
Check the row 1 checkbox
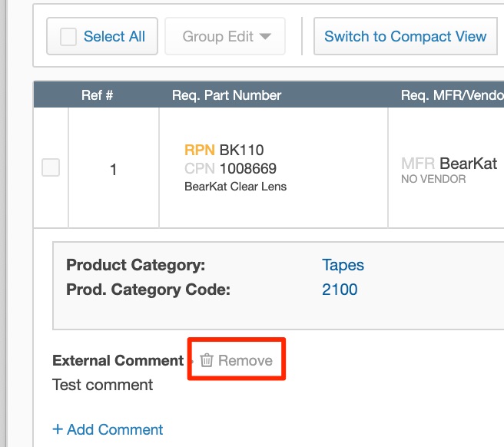51,167
